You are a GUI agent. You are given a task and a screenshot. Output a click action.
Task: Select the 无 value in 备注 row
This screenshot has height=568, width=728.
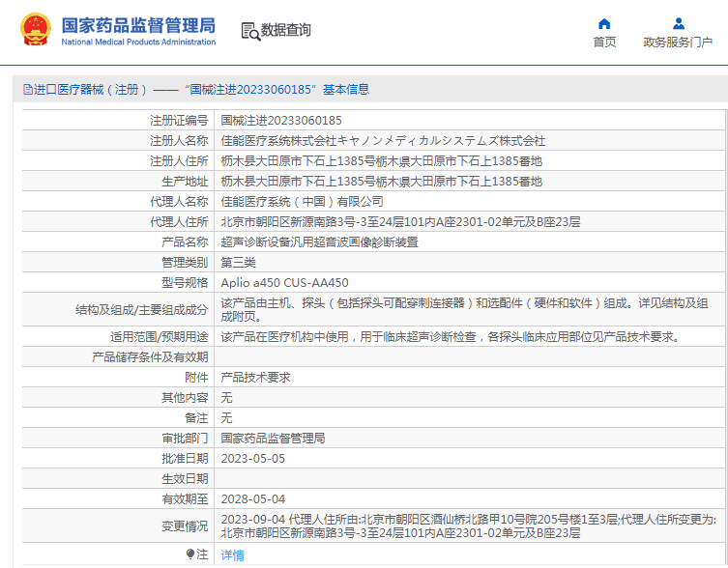(226, 418)
